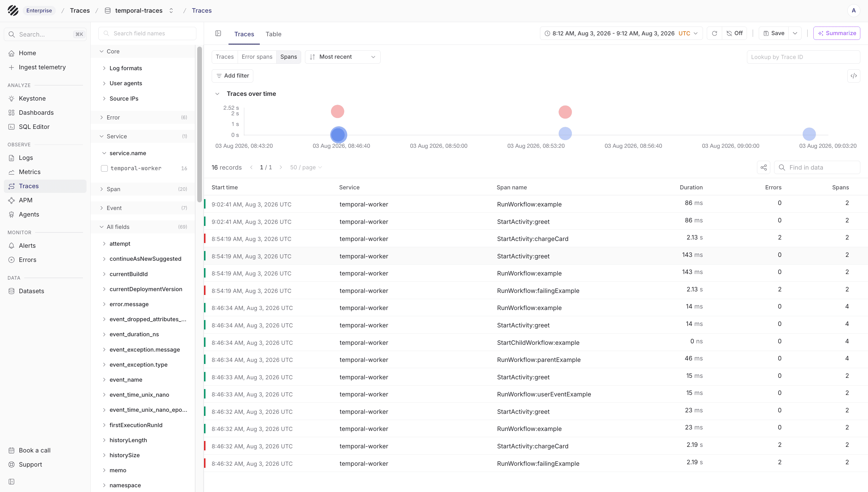The image size is (868, 492).
Task: Click the Find in data field
Action: tap(817, 168)
